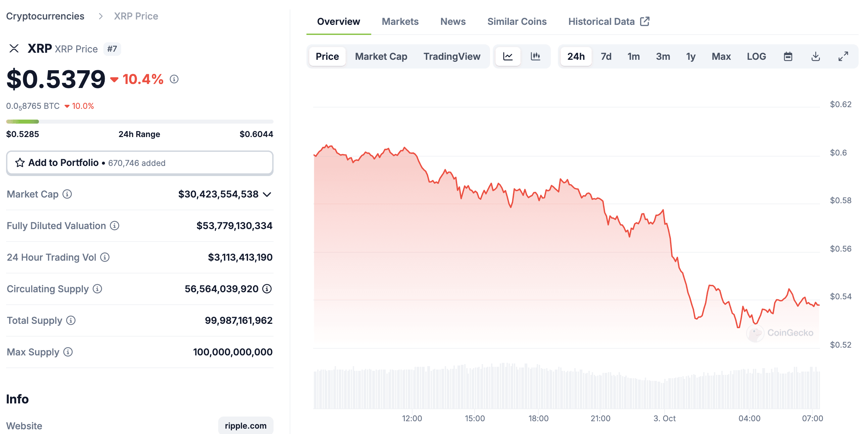Switch to line chart view icon
868x434 pixels.
point(508,56)
